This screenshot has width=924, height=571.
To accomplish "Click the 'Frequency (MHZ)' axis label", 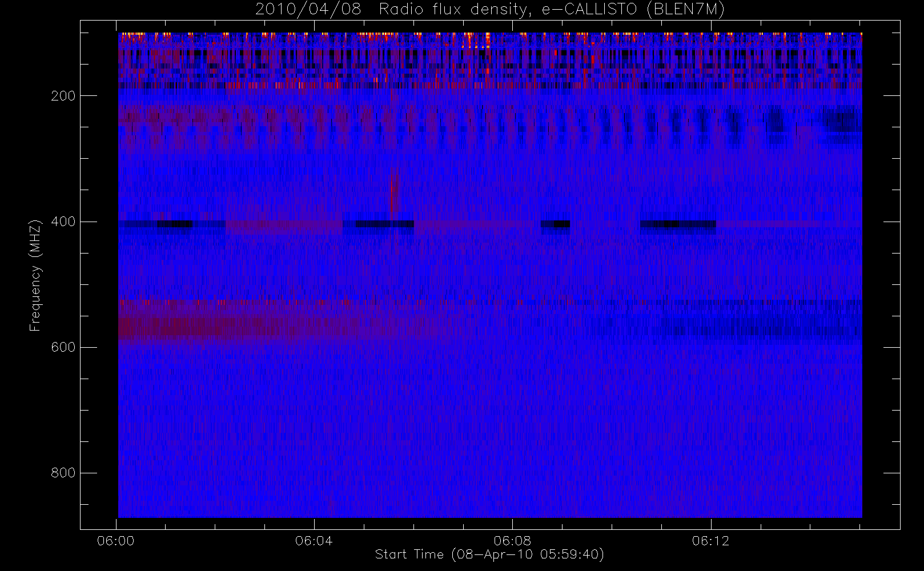I will click(x=35, y=275).
